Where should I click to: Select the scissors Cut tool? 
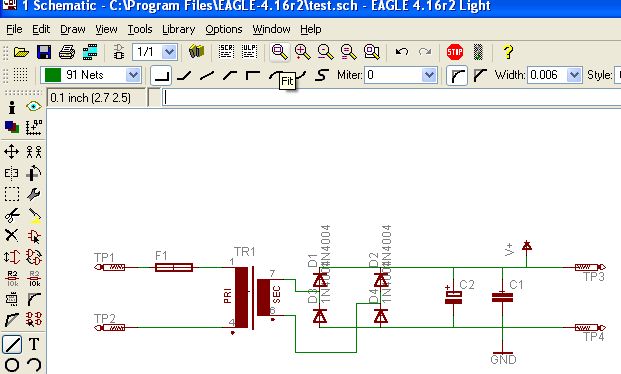[12, 215]
